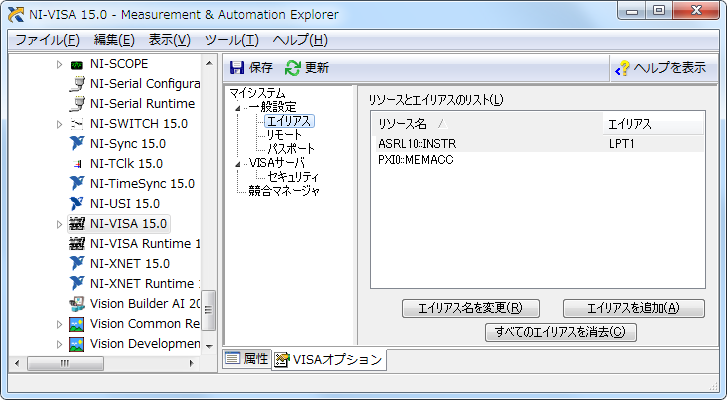
Task: Select NI-USI 15.0 text in tree
Action: pos(125,204)
